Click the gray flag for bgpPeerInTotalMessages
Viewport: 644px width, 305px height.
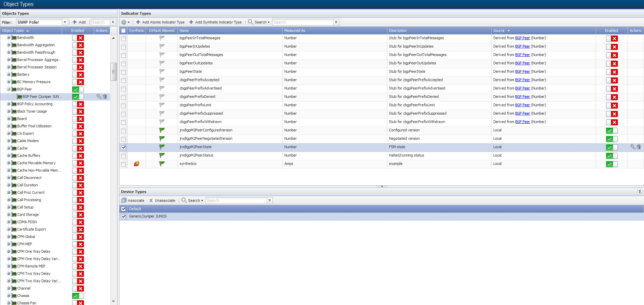(162, 38)
